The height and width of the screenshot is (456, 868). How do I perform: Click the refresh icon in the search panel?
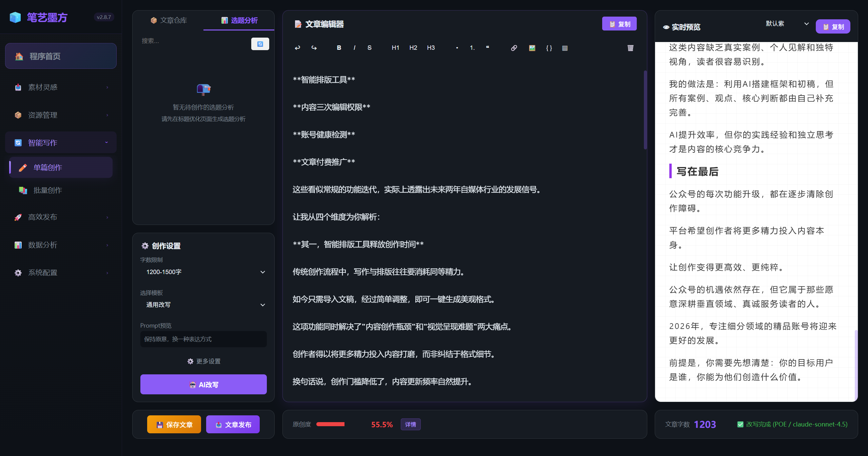coord(260,44)
